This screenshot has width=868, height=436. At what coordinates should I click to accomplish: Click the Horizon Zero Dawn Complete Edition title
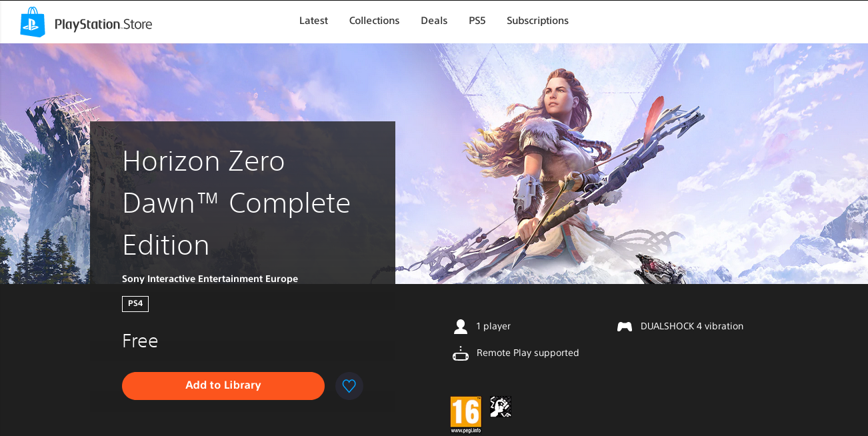[237, 203]
